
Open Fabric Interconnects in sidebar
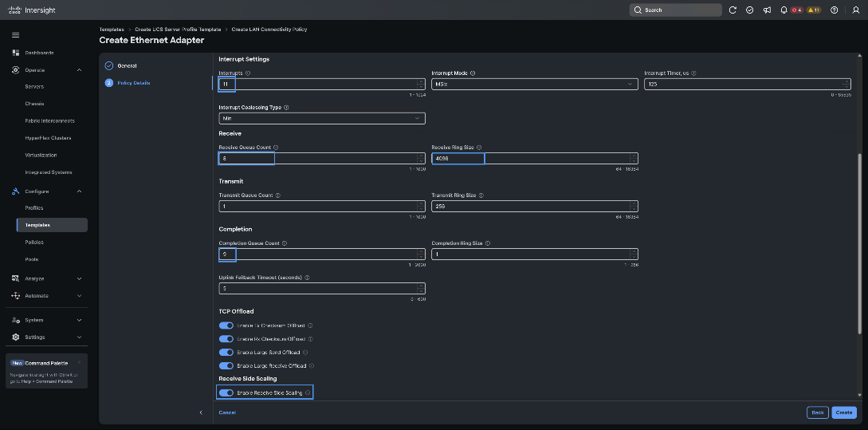coord(50,120)
